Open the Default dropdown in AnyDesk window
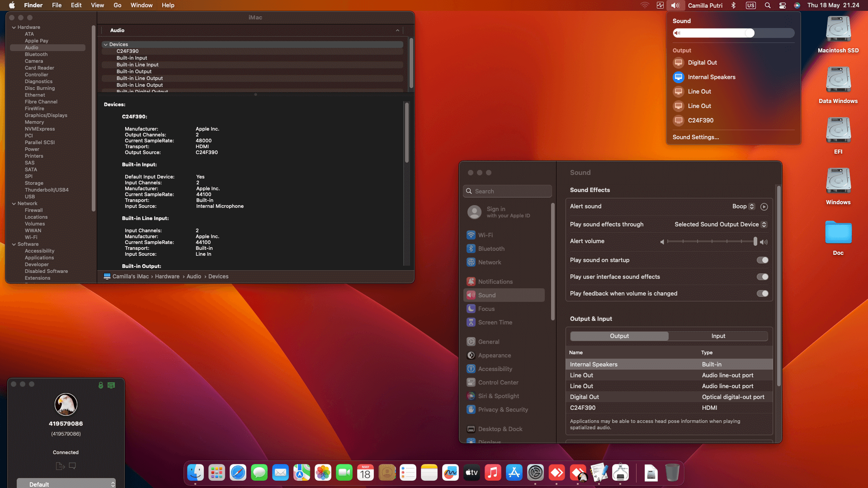This screenshot has height=488, width=868. tap(66, 484)
